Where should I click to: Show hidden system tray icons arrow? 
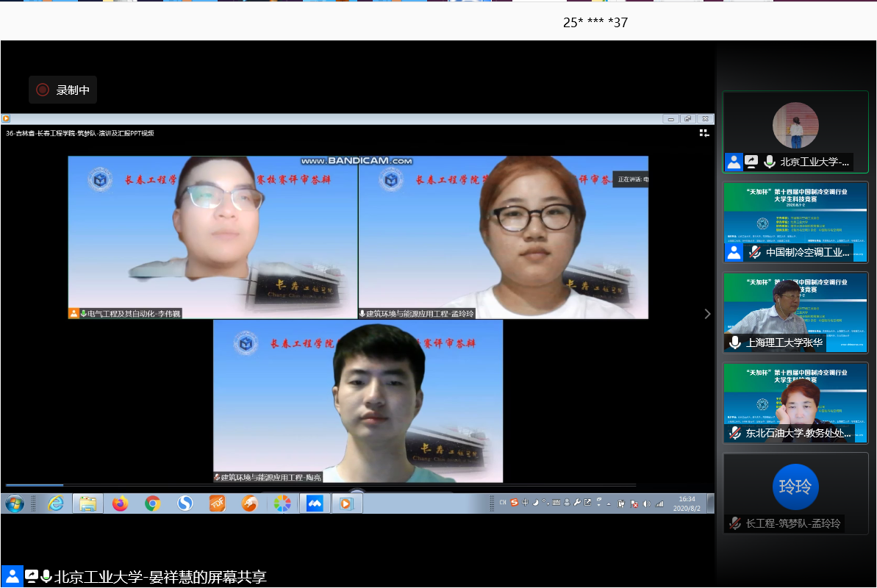(x=608, y=503)
